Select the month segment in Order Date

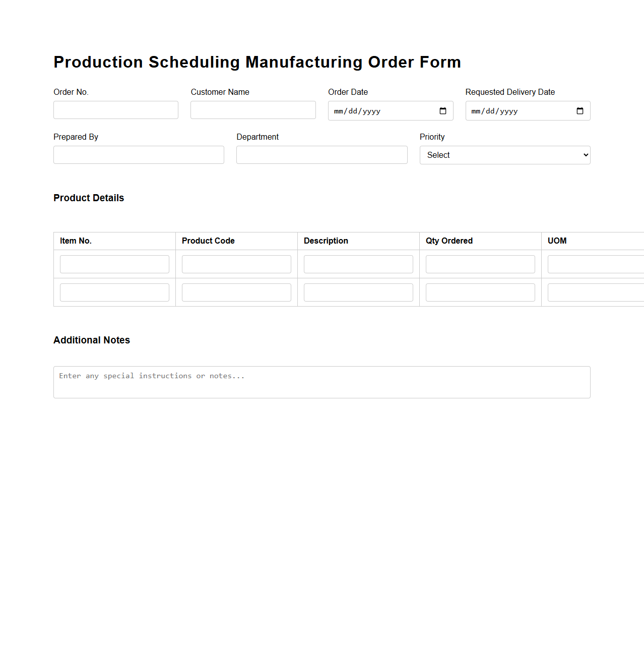click(338, 111)
